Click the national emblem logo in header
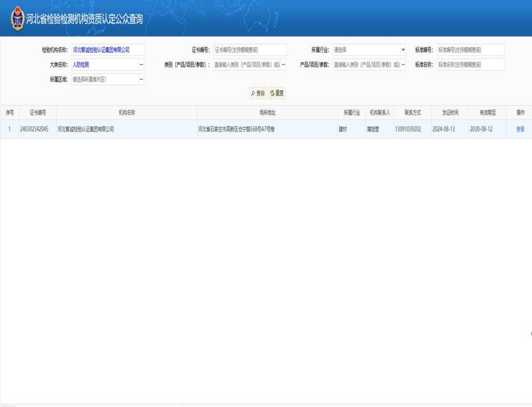 [18, 19]
